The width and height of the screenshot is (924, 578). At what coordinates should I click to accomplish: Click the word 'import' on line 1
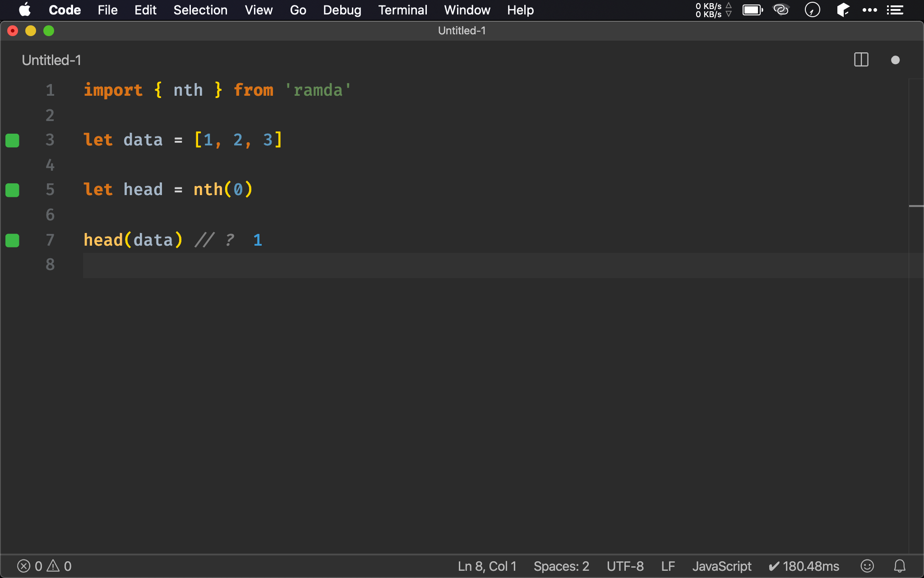(x=113, y=90)
